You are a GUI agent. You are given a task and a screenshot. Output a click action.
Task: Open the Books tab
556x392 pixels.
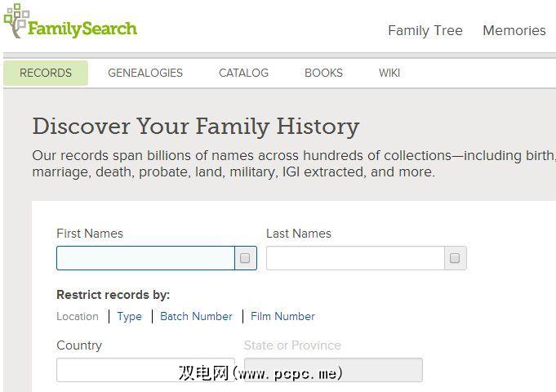click(323, 73)
